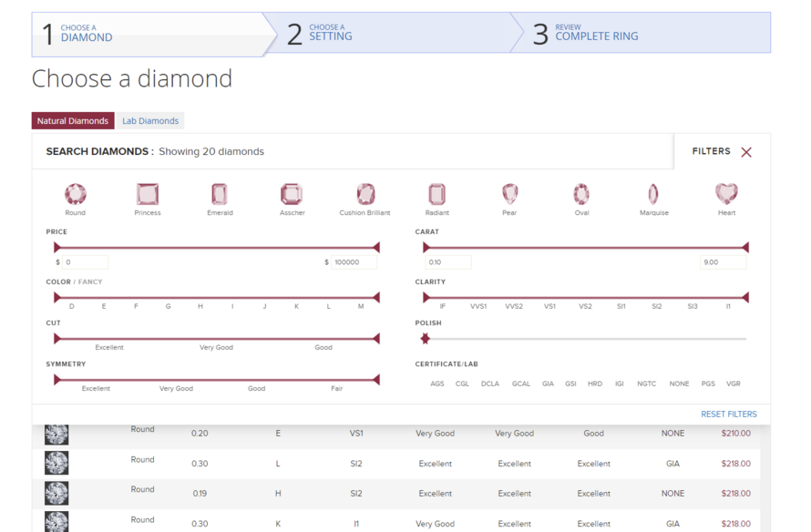Click the Reset Filters link
Image resolution: width=811 pixels, height=532 pixels.
tap(728, 414)
